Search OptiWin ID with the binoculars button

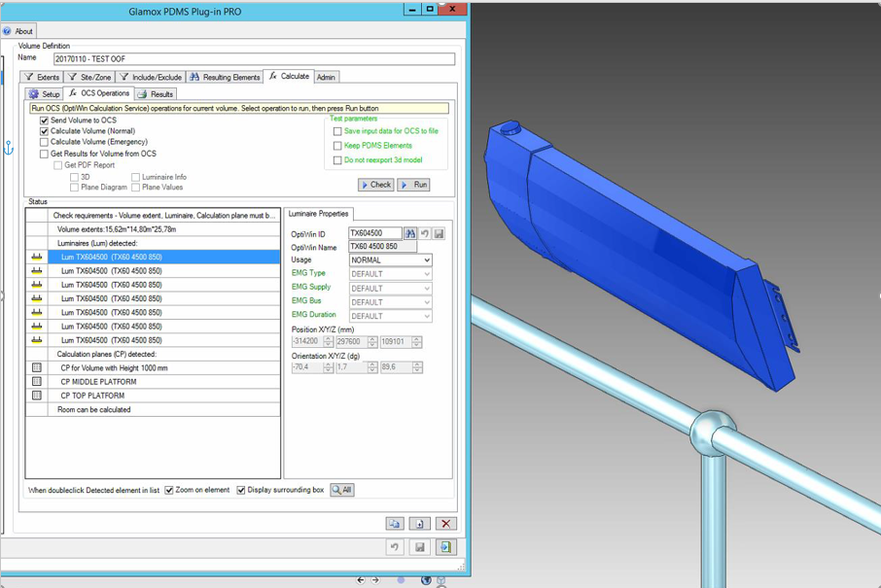pyautogui.click(x=410, y=233)
